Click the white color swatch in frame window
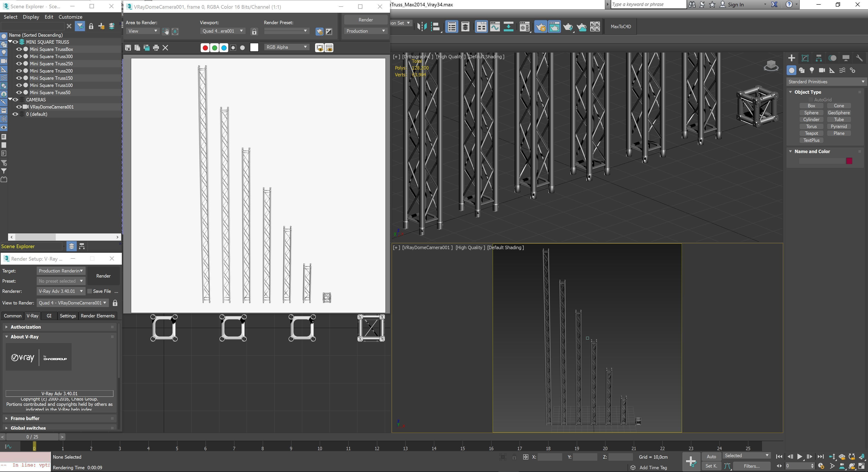 click(254, 47)
